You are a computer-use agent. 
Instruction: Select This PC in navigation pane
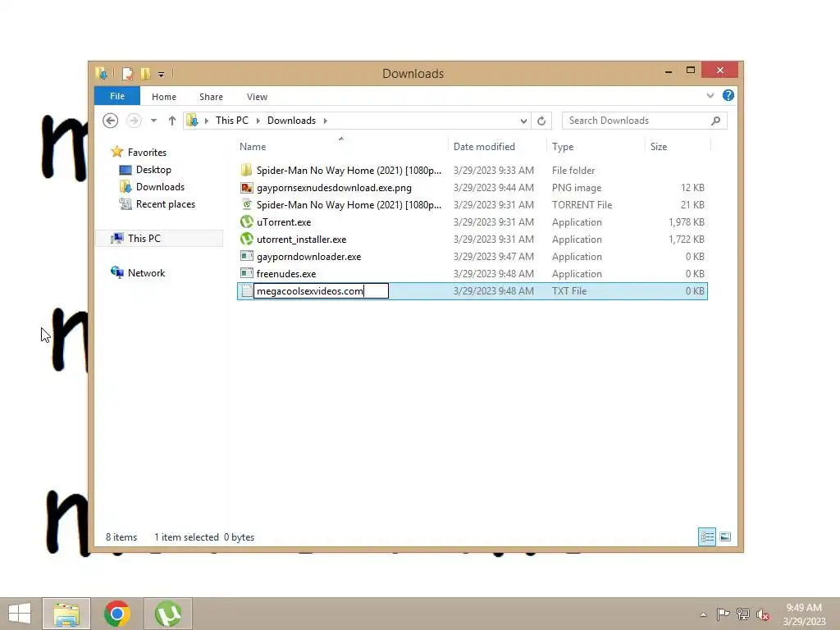click(144, 239)
